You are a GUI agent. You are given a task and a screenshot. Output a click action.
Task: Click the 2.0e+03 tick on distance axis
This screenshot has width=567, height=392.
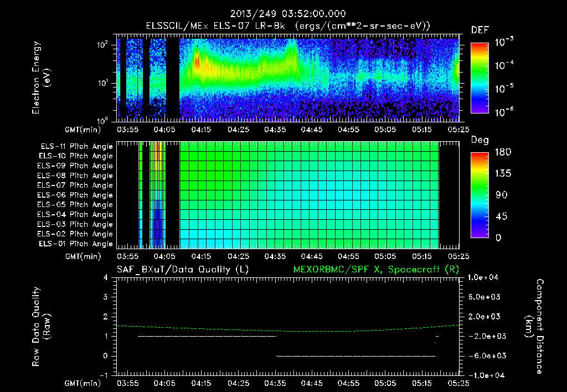point(484,316)
